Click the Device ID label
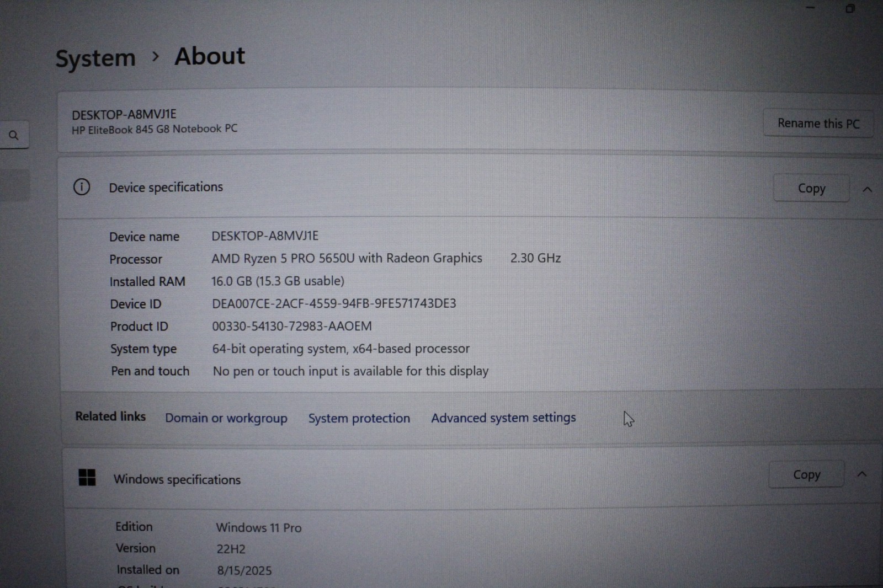Viewport: 883px width, 588px height. coord(136,304)
